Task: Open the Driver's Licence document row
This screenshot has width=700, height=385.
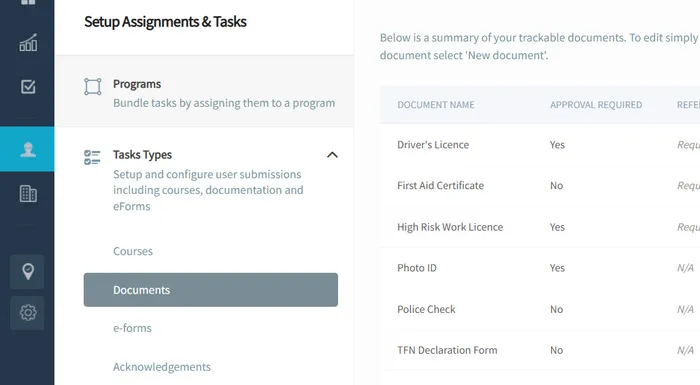Action: click(540, 145)
